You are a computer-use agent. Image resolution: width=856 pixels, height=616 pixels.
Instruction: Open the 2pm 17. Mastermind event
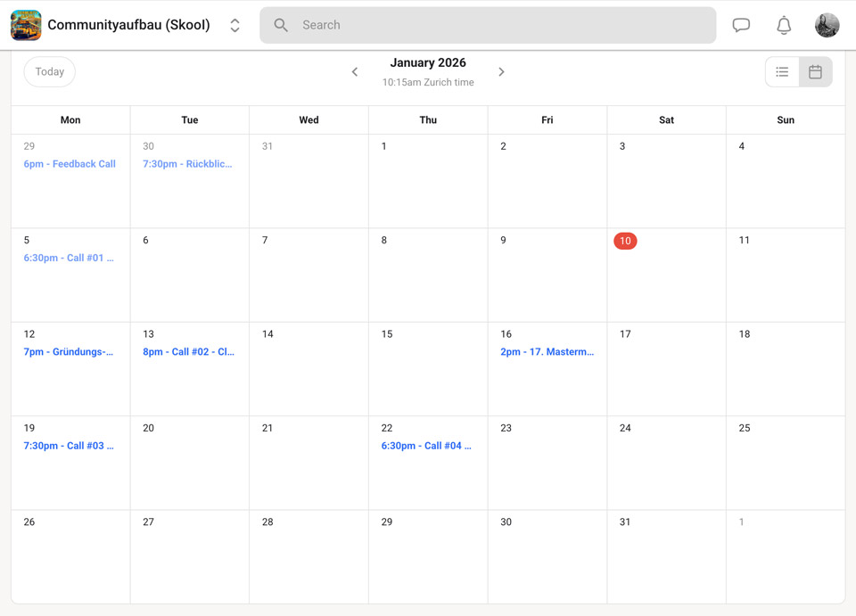coord(547,352)
